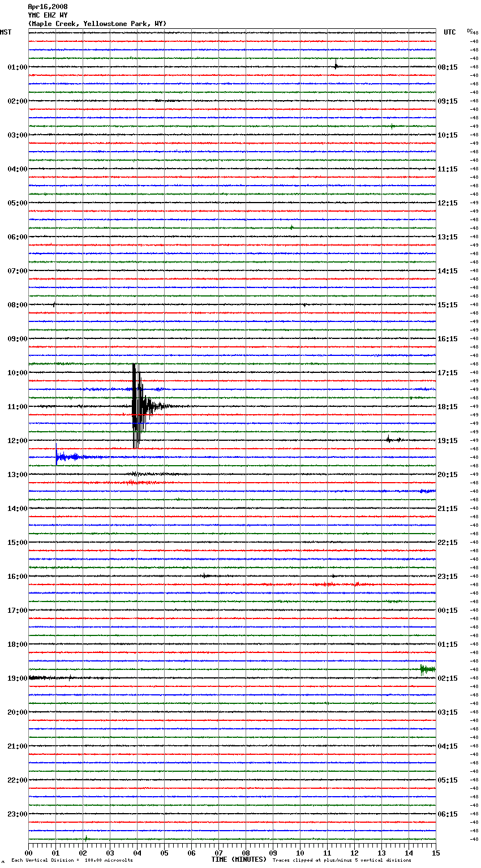Click the 23:00 MST time label
The height and width of the screenshot is (868, 481).
(17, 814)
